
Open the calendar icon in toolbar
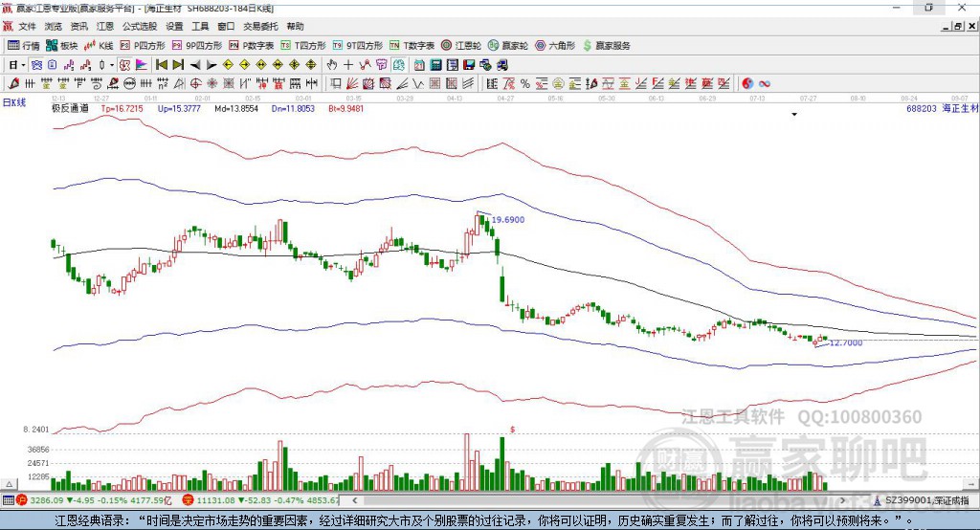(419, 65)
